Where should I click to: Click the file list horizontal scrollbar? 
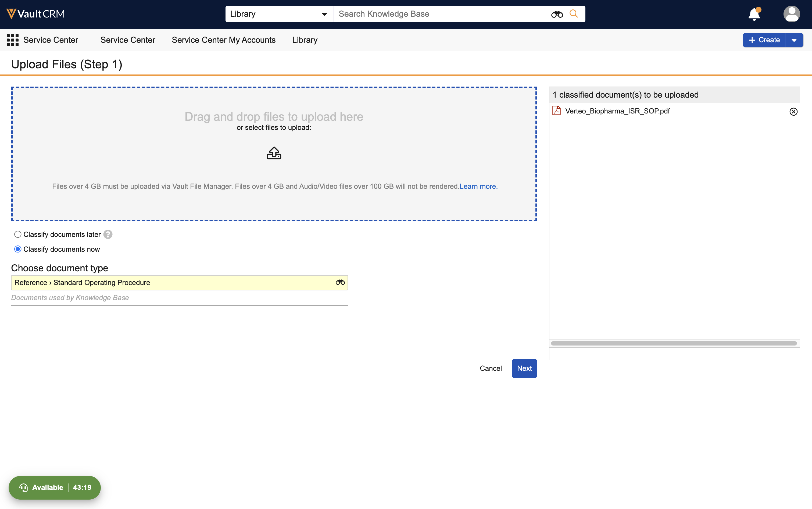[x=674, y=343]
